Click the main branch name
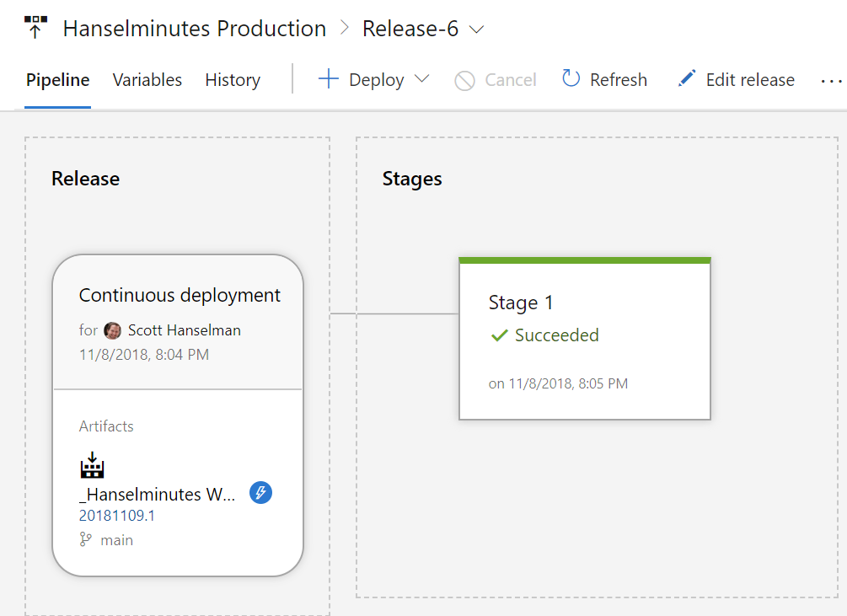 coord(116,540)
